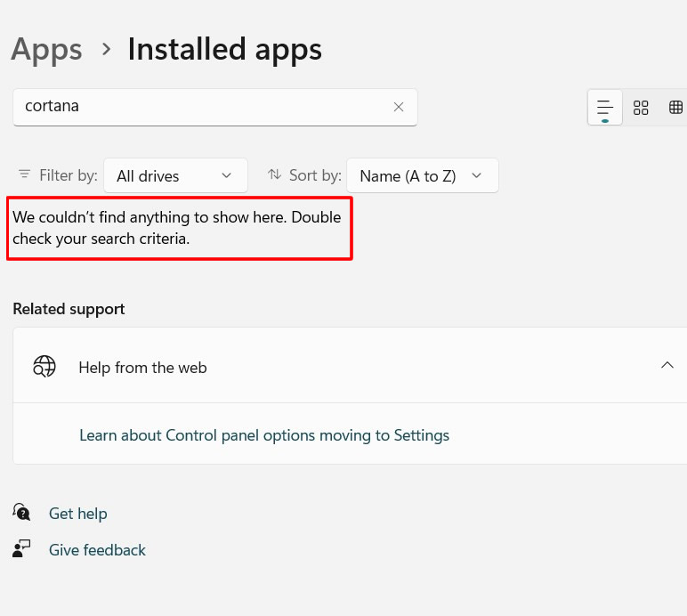The width and height of the screenshot is (687, 616).
Task: Click the Give feedback person icon
Action: pyautogui.click(x=22, y=549)
